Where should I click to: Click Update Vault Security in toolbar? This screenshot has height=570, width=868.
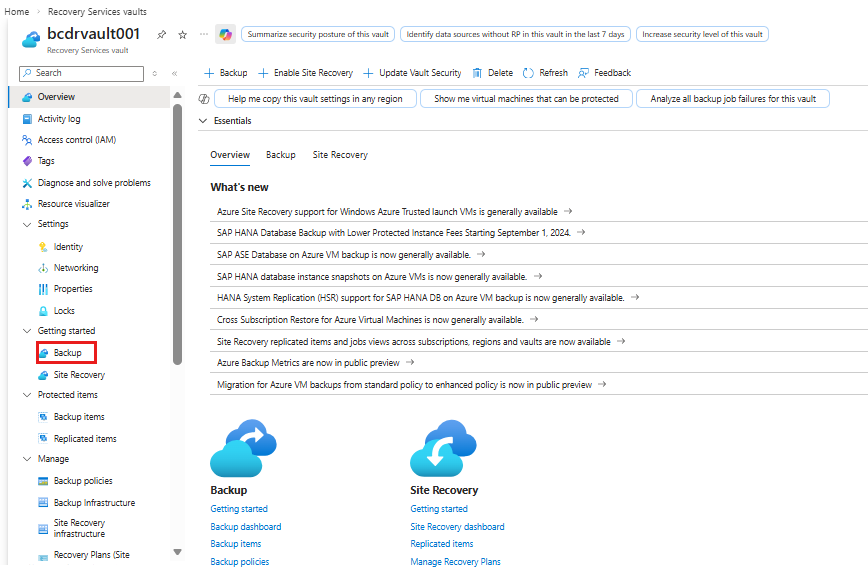coord(412,73)
